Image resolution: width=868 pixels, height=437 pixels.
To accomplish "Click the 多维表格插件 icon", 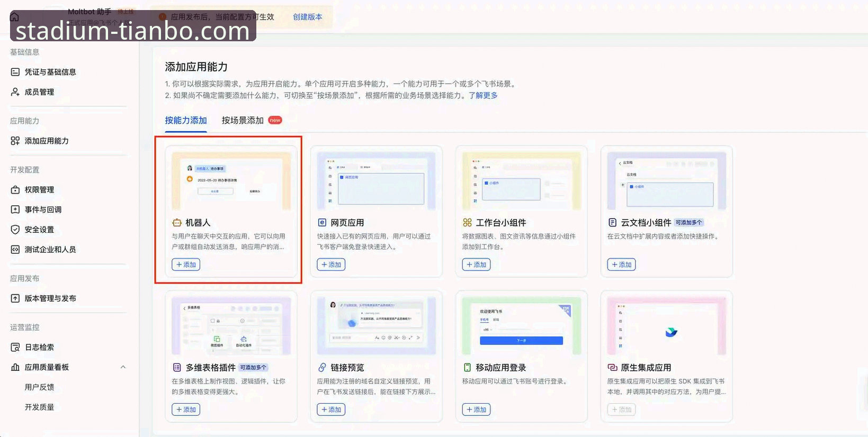I will [x=177, y=368].
